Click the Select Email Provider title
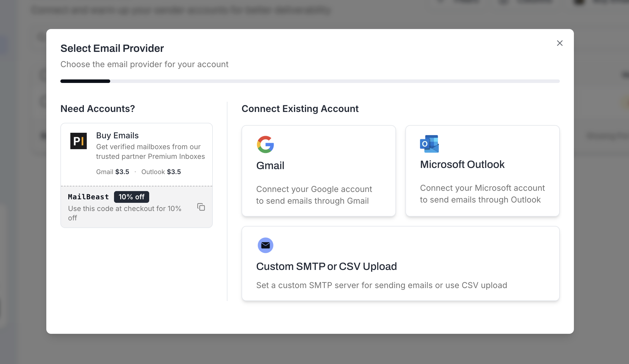 pyautogui.click(x=112, y=48)
